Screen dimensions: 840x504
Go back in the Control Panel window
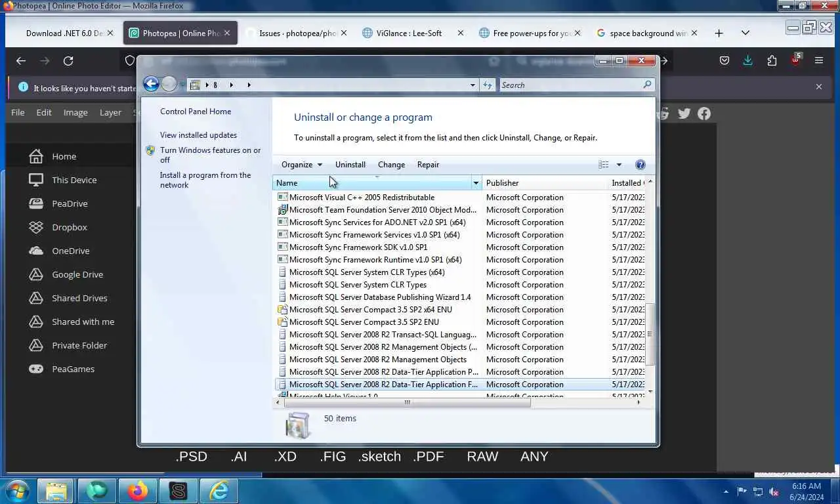pos(151,84)
